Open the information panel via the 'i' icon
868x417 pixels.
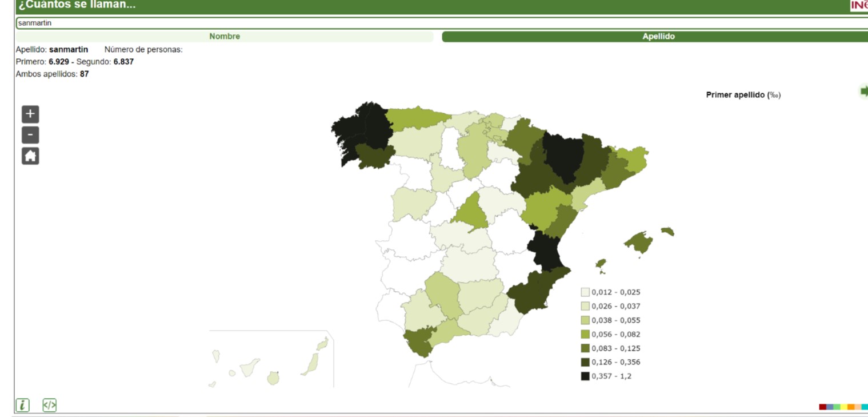coord(22,405)
